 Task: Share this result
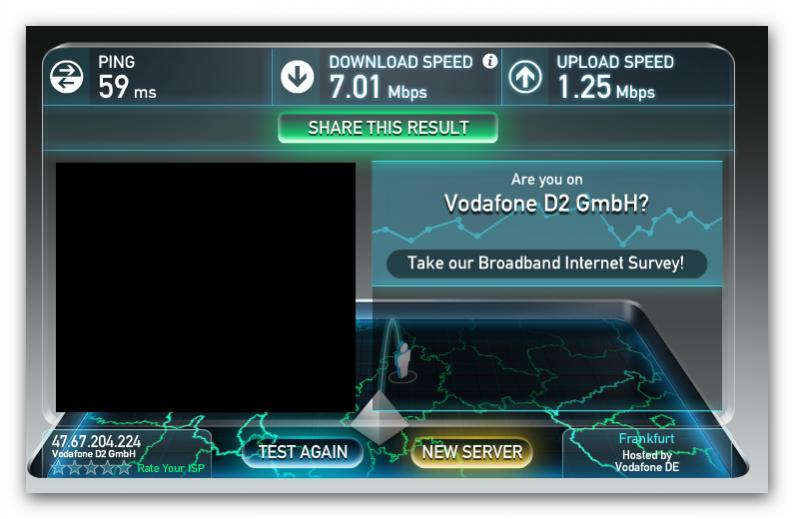click(x=388, y=128)
